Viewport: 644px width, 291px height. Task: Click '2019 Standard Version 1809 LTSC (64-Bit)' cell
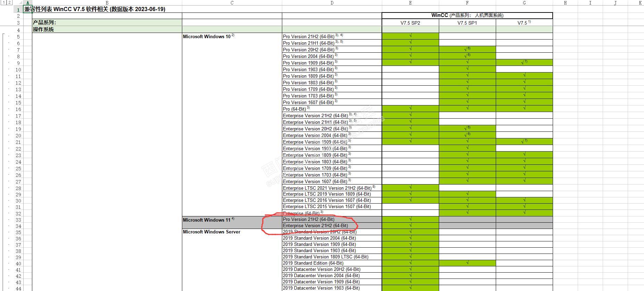coord(332,257)
